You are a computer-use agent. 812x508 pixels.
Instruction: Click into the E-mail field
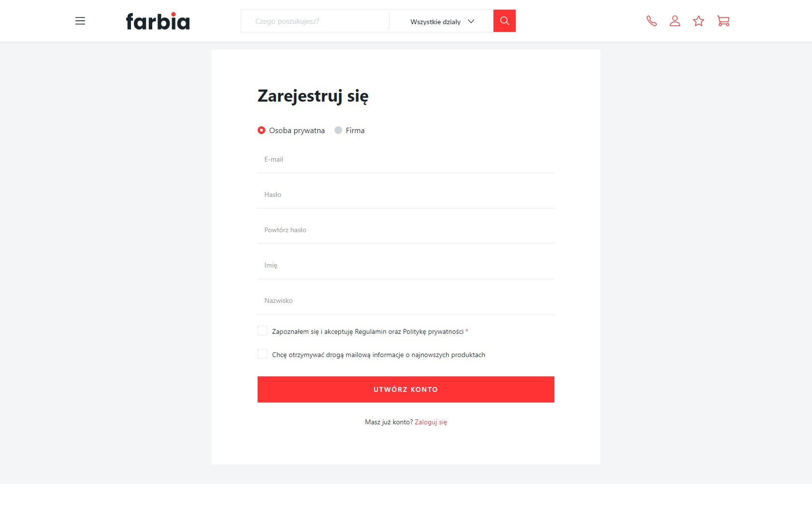tap(406, 160)
